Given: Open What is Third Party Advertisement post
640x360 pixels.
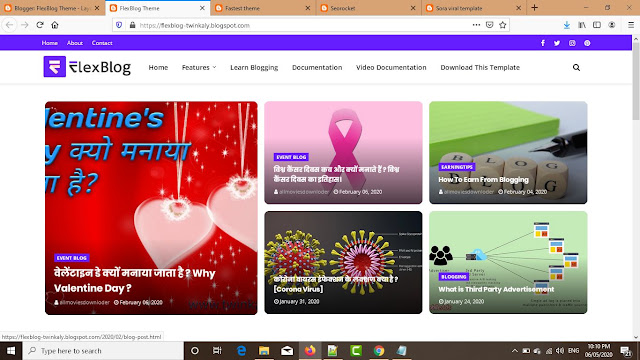Looking at the screenshot, I should [x=496, y=289].
